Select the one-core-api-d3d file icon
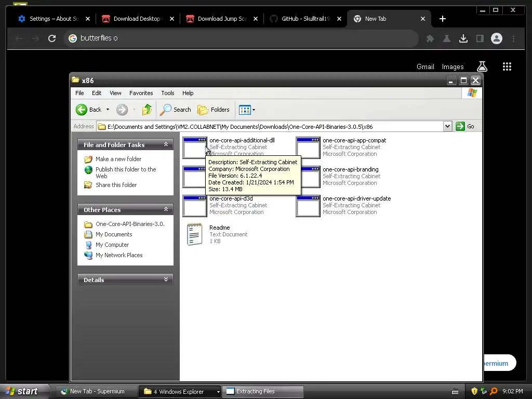 195,206
